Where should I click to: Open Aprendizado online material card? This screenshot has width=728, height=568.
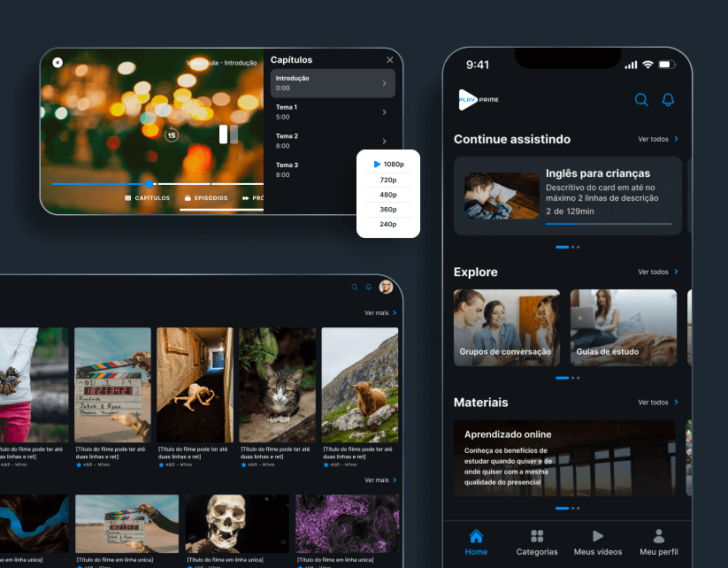point(564,458)
